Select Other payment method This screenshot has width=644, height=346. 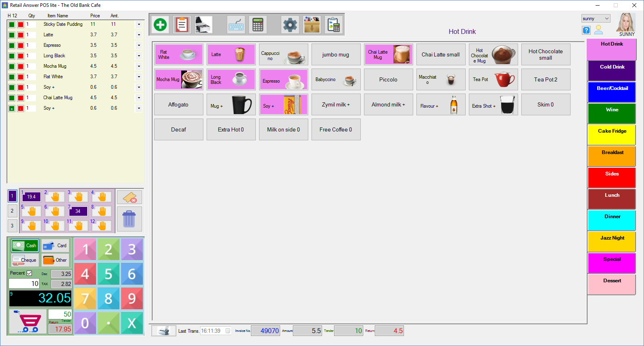click(x=55, y=260)
